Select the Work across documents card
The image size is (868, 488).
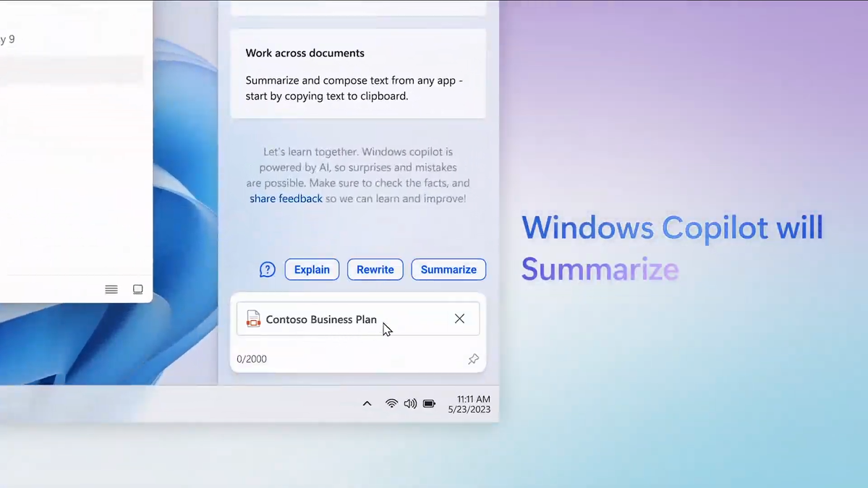click(x=357, y=73)
